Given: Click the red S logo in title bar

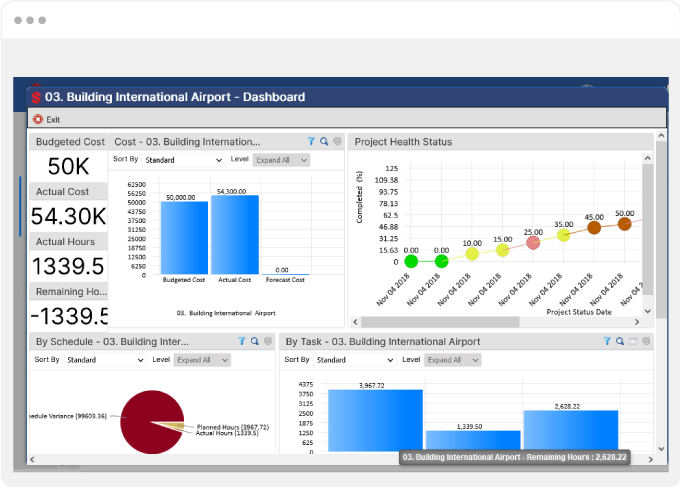Looking at the screenshot, I should pyautogui.click(x=36, y=97).
